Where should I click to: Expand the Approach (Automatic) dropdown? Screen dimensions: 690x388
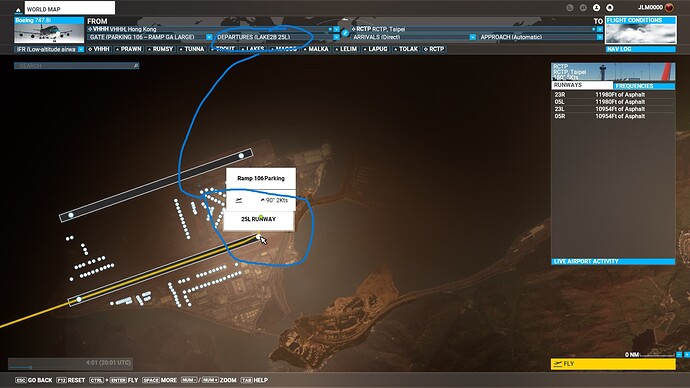599,37
